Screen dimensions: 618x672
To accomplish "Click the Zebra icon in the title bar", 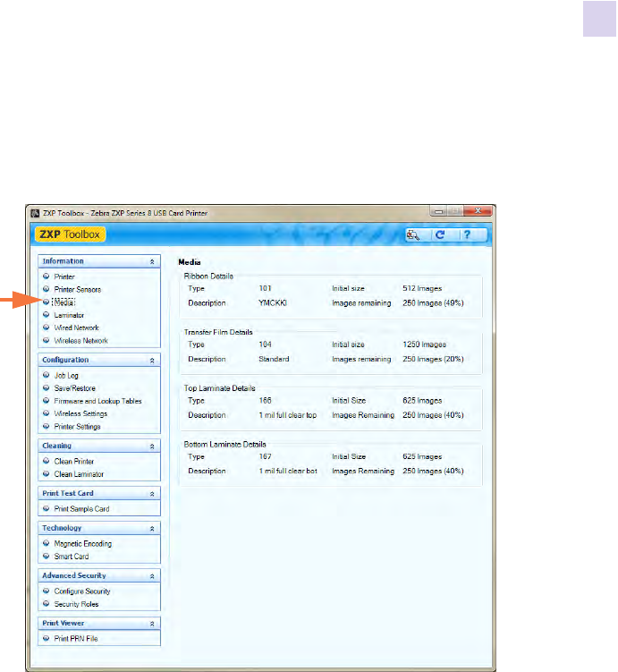I will pyautogui.click(x=35, y=213).
